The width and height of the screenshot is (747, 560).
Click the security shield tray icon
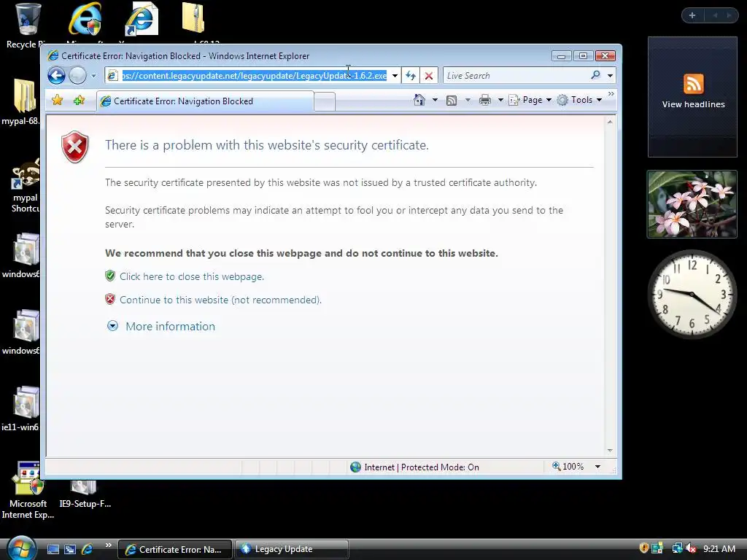(643, 548)
